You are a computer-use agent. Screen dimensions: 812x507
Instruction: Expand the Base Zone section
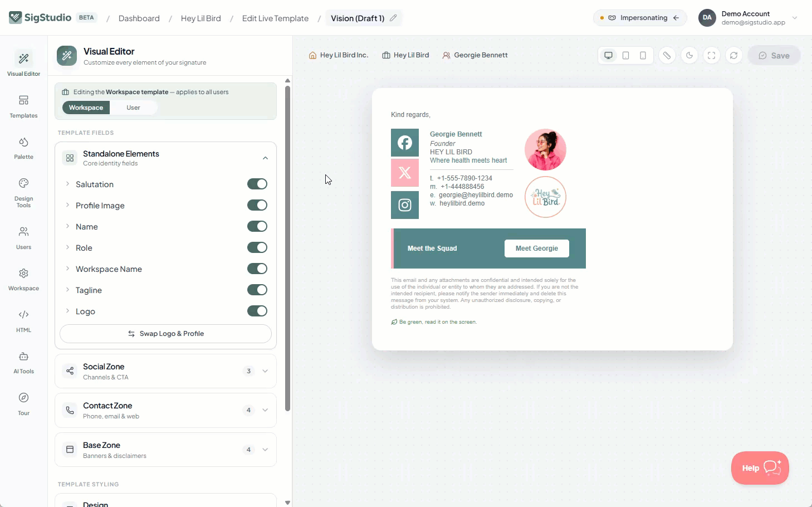(265, 450)
